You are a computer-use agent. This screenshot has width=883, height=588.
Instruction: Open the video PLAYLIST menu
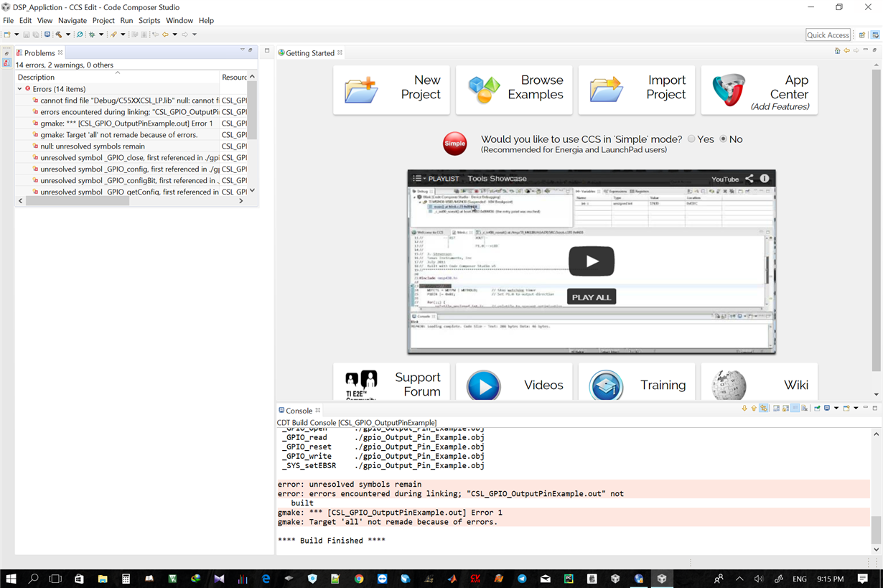(436, 179)
